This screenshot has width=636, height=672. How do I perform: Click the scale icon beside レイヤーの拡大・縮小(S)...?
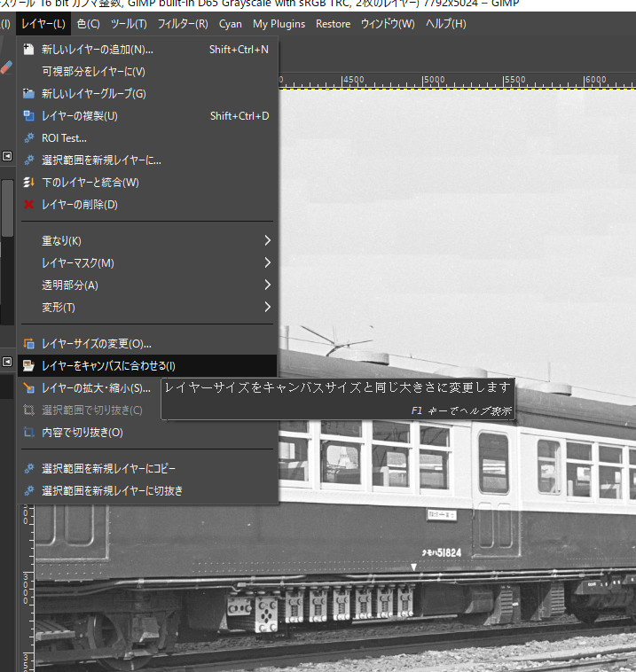click(x=28, y=387)
